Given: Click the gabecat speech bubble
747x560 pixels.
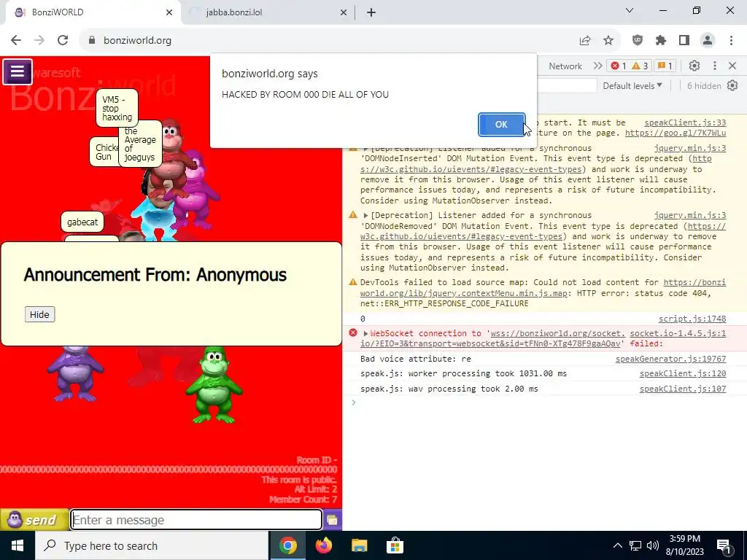Looking at the screenshot, I should (x=82, y=222).
